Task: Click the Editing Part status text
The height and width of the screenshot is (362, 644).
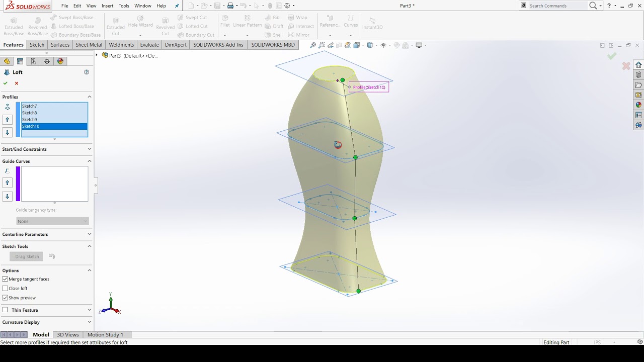Action: [x=556, y=342]
